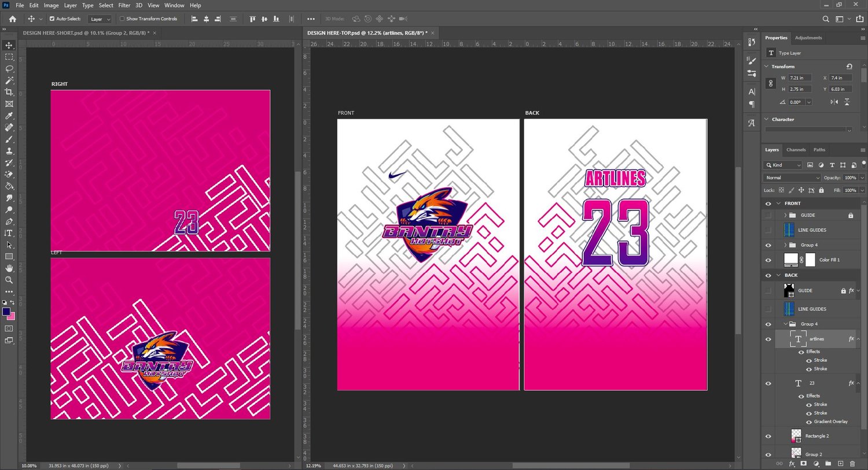
Task: Hide the Gradient Overlay effect
Action: click(809, 421)
